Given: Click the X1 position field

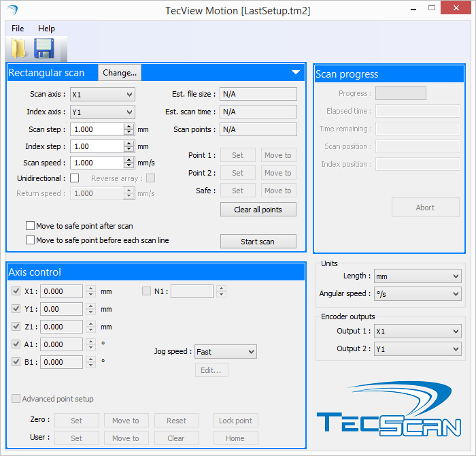Looking at the screenshot, I should pos(61,291).
